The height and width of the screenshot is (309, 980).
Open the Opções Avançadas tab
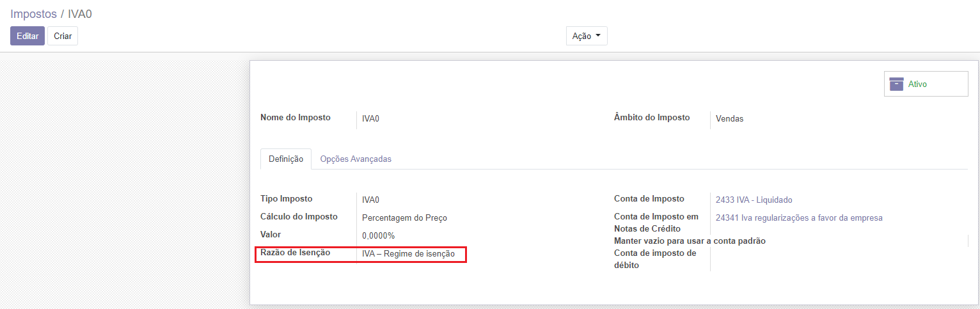pos(356,159)
